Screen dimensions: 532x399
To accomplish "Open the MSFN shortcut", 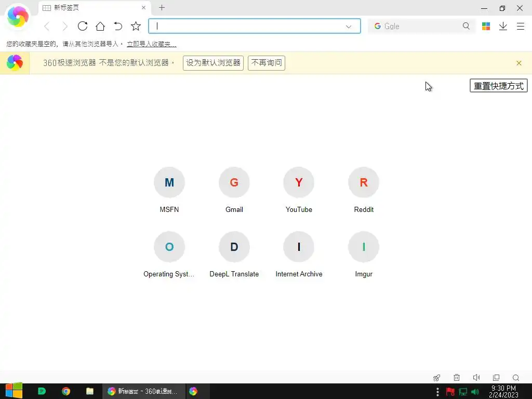I will point(169,190).
